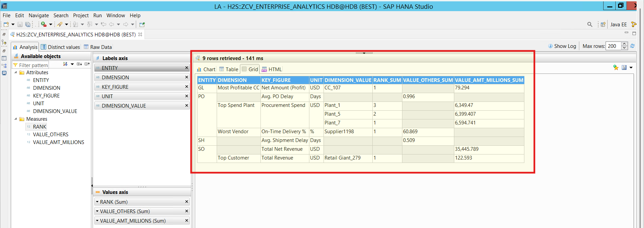Viewport: 644px width, 228px height.
Task: Increase Max rows with the up arrow
Action: [x=624, y=44]
